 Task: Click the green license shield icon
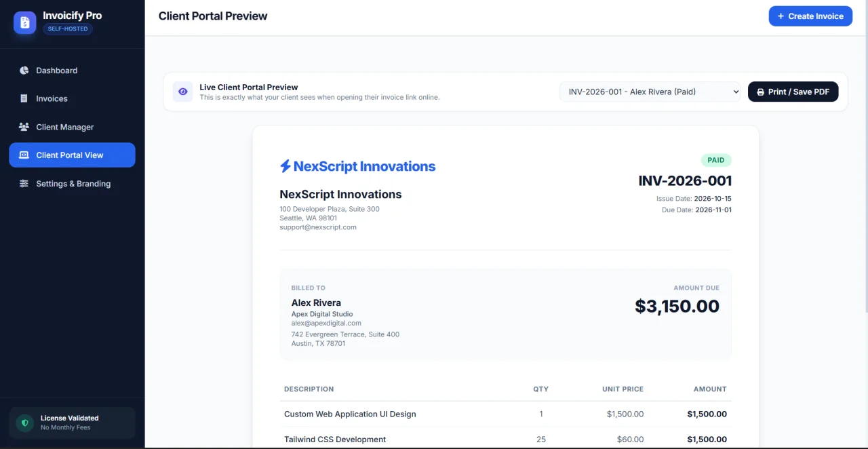(x=25, y=423)
